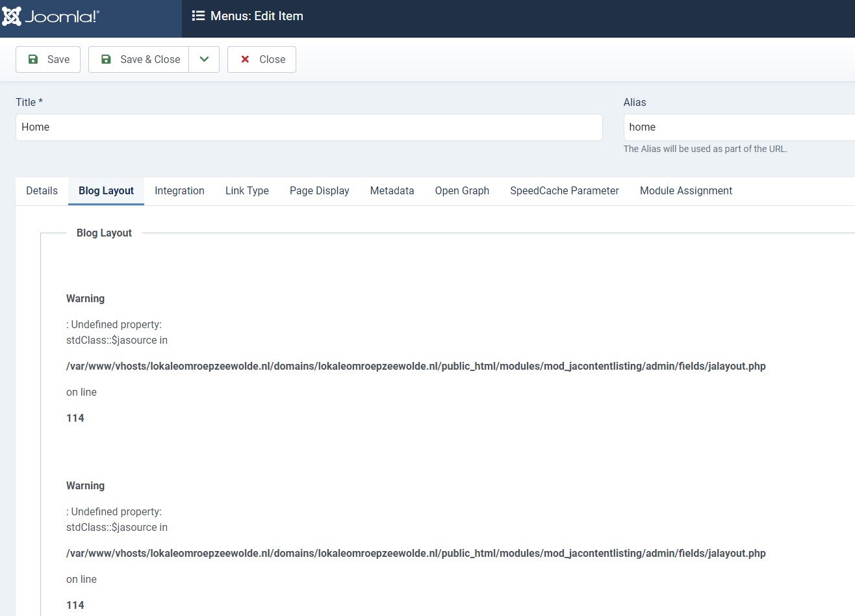Screen dimensions: 855x616
Task: Switch to the Metadata tab
Action: pyautogui.click(x=392, y=190)
